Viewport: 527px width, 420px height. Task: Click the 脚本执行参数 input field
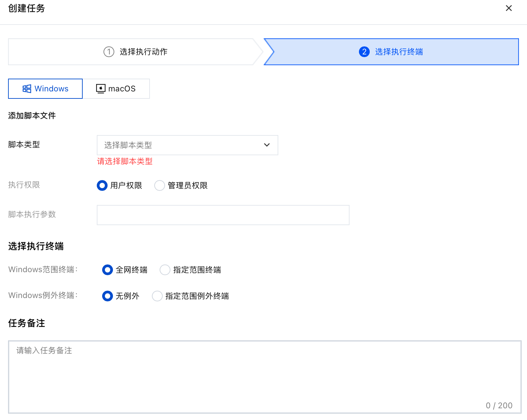point(223,215)
